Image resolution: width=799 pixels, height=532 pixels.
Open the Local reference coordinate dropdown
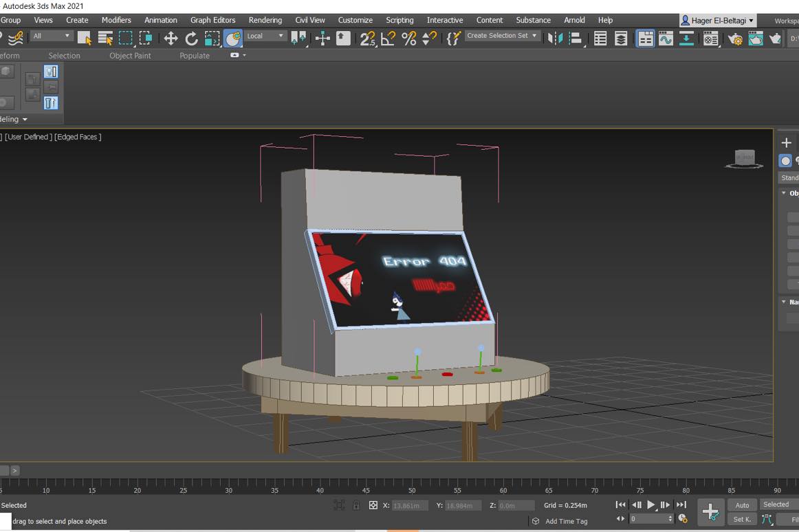click(x=265, y=36)
